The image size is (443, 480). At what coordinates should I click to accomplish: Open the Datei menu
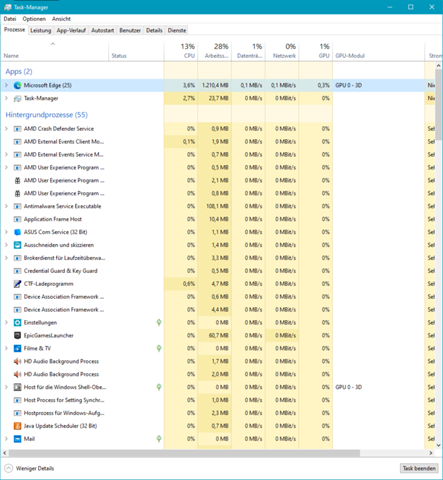point(10,19)
